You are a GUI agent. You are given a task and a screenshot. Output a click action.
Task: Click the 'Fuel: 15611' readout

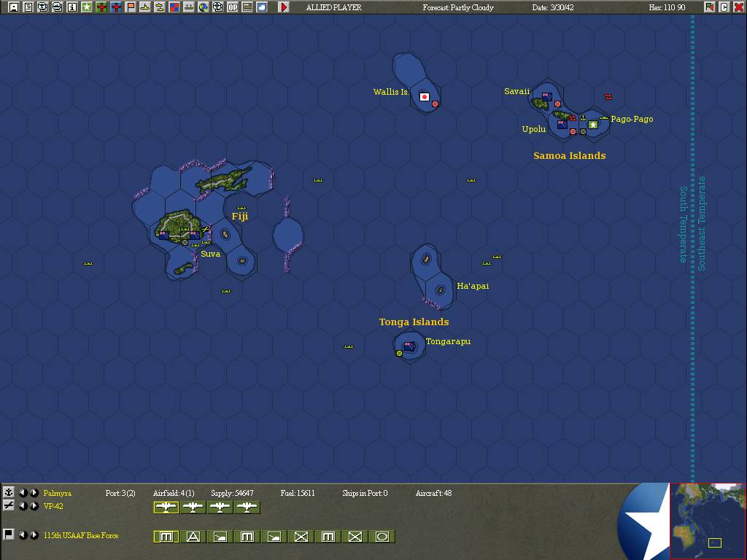pos(298,493)
